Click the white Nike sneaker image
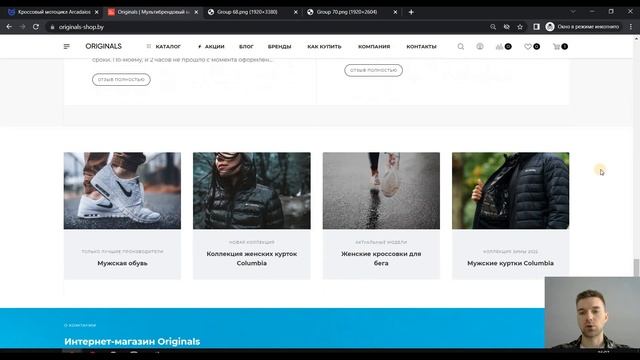The height and width of the screenshot is (360, 640). [x=122, y=191]
